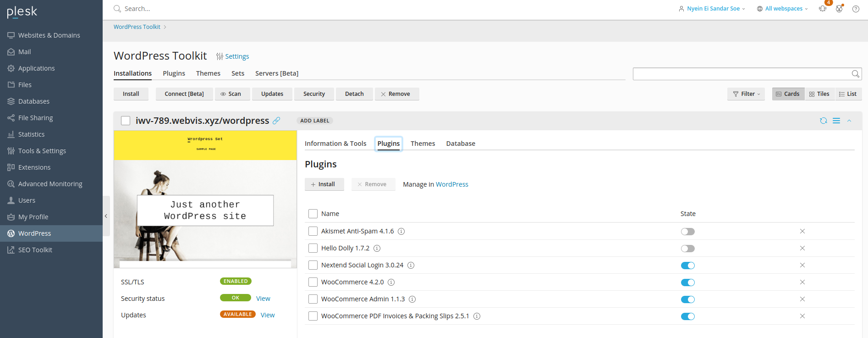Click the notifications bell icon
868x338 pixels.
pos(823,9)
